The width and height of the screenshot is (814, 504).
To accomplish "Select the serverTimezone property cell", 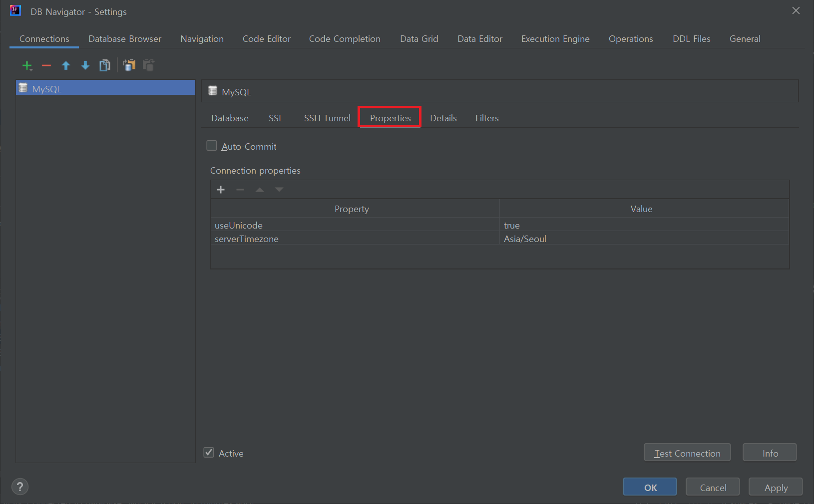I will (355, 239).
